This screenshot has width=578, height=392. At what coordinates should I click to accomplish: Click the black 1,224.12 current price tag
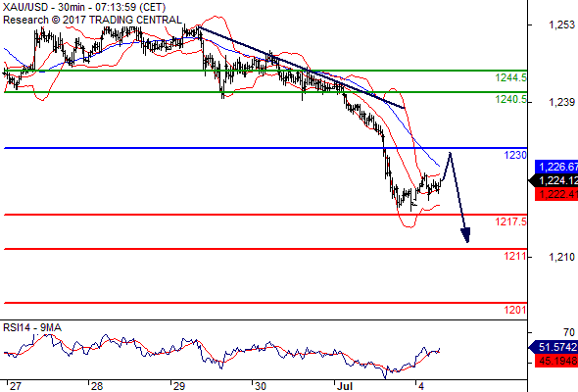coord(554,180)
